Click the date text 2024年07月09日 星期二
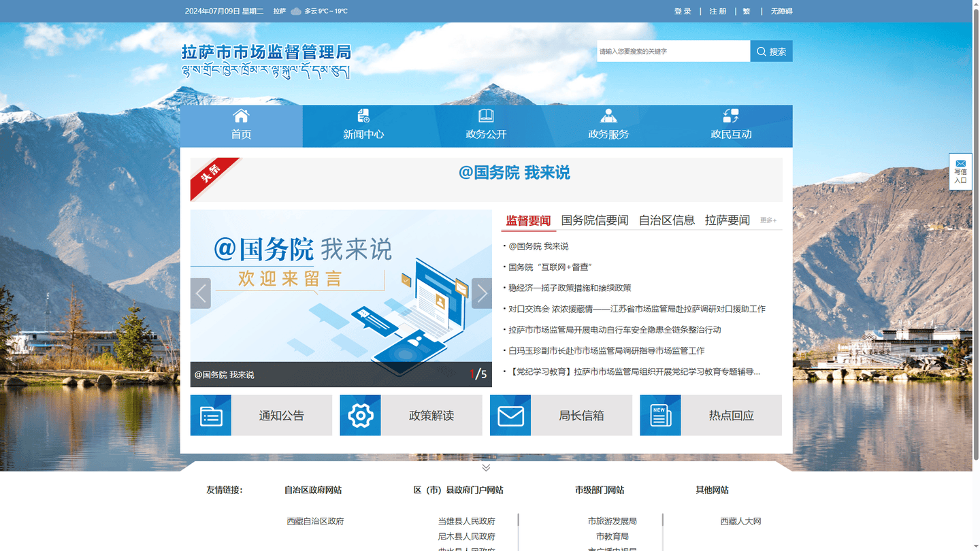This screenshot has width=980, height=551. [x=224, y=12]
